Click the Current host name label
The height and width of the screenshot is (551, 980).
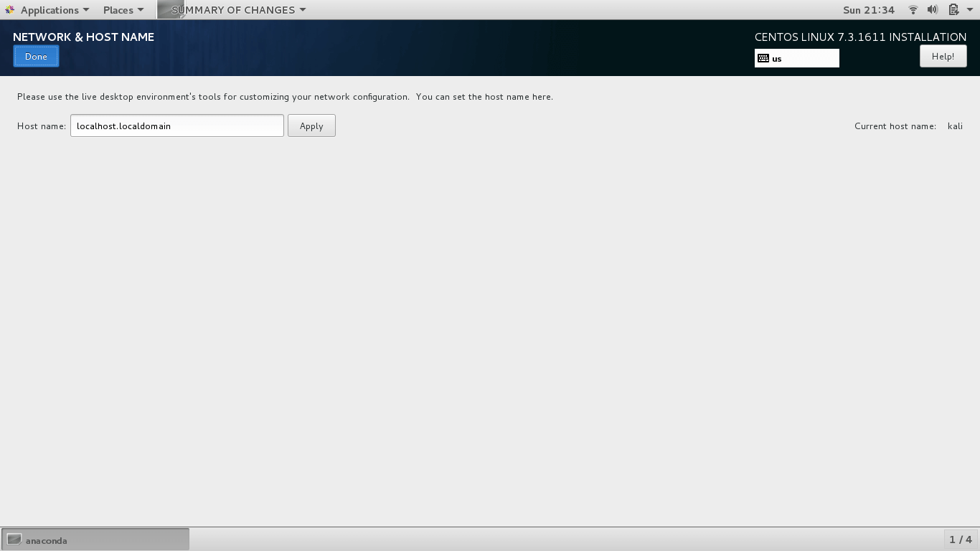(x=895, y=126)
